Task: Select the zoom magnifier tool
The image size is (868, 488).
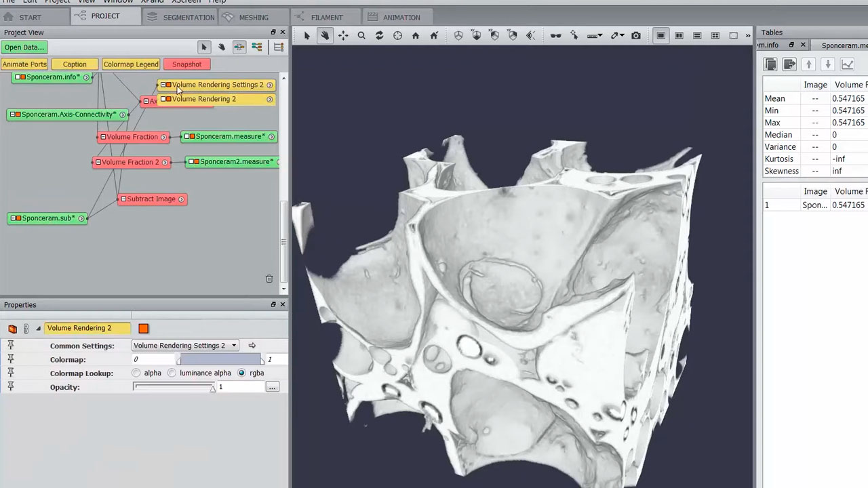Action: click(361, 36)
